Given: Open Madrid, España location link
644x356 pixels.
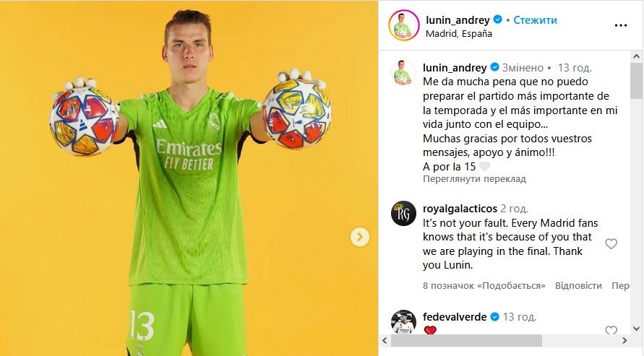Looking at the screenshot, I should pos(459,34).
